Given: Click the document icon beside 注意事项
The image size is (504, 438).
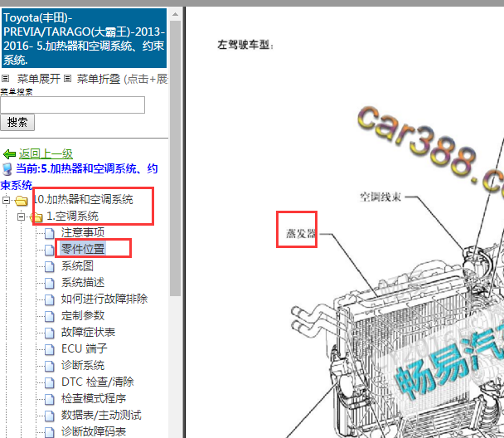Looking at the screenshot, I should (x=49, y=233).
